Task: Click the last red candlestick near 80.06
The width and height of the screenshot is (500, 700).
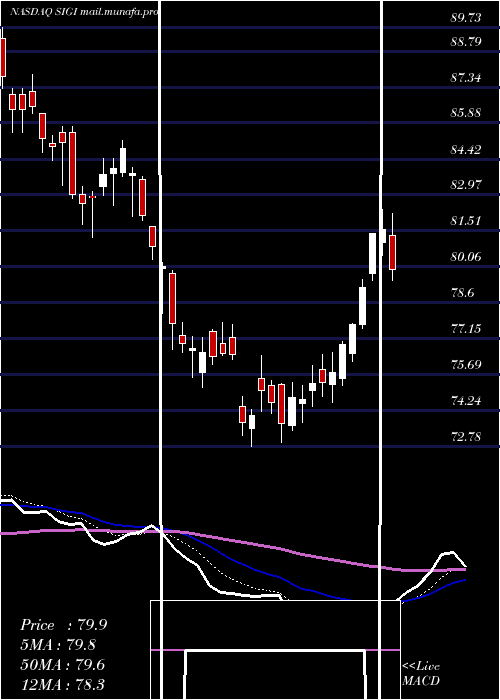Action: (x=392, y=252)
